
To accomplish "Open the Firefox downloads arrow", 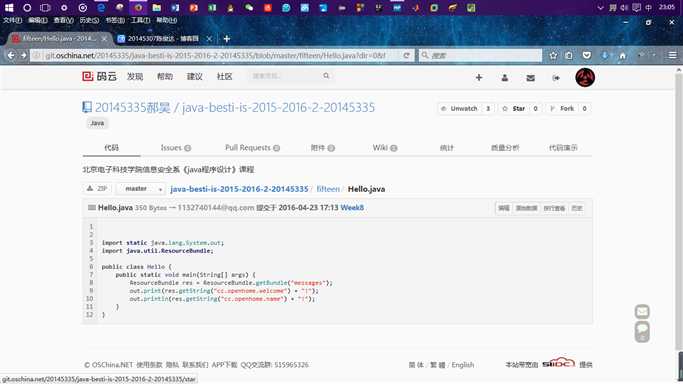I will pyautogui.click(x=605, y=55).
